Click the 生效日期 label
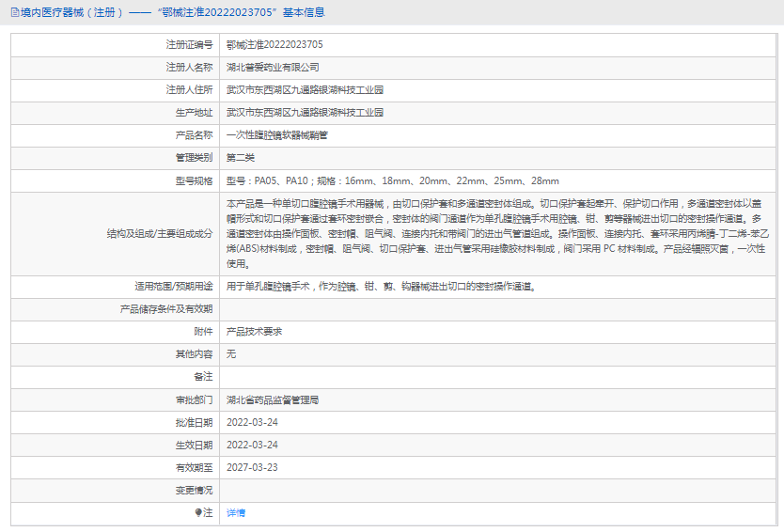Viewport: 784px width, 532px height. click(x=194, y=445)
